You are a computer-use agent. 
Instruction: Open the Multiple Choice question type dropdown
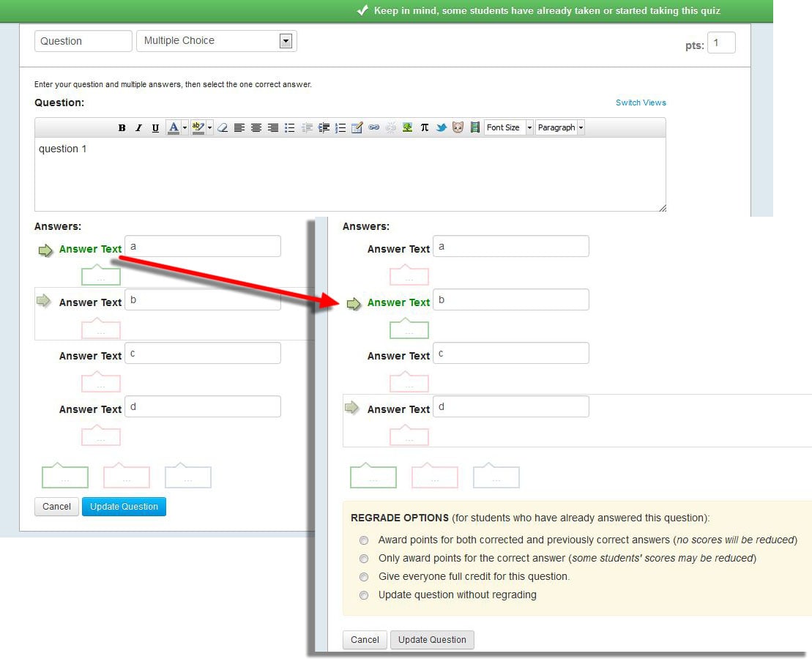point(216,41)
